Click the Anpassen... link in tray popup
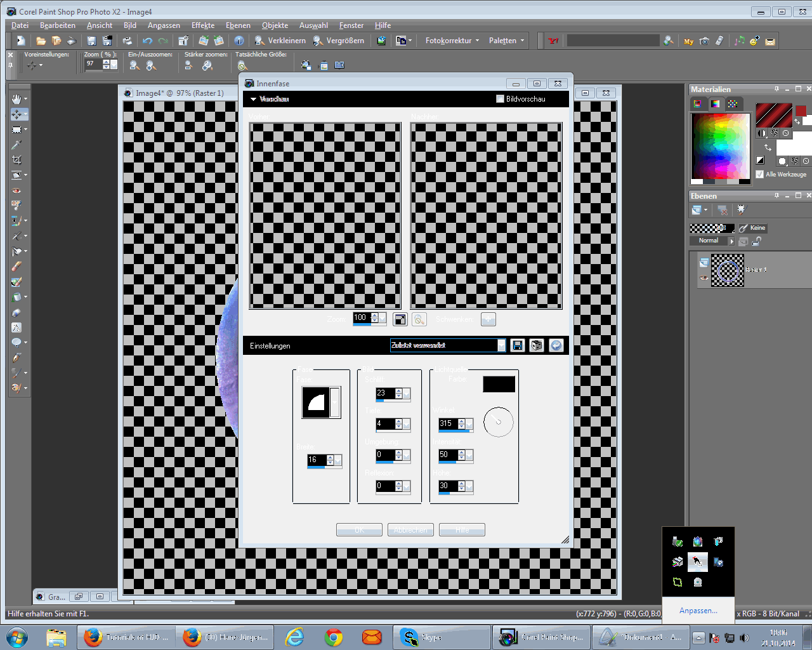The image size is (812, 650). [x=698, y=611]
